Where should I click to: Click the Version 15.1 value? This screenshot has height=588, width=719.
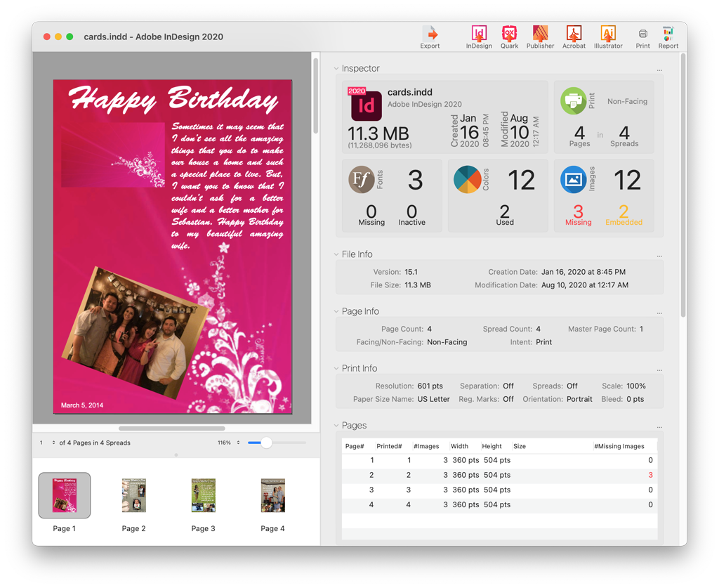click(x=411, y=272)
